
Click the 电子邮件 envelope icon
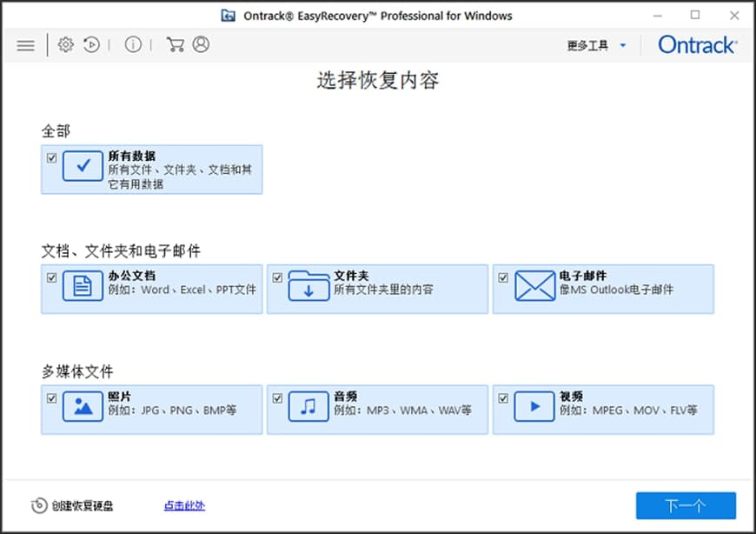pos(534,288)
